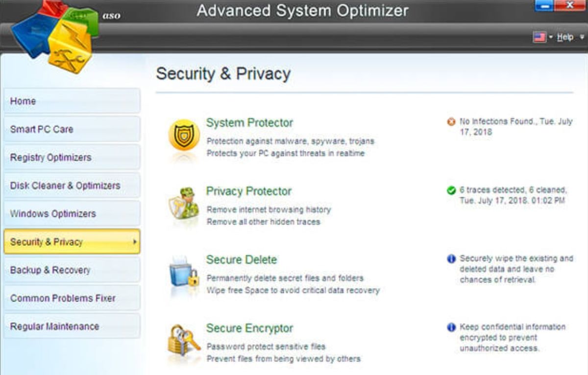Click the System Protector shield icon

[184, 135]
